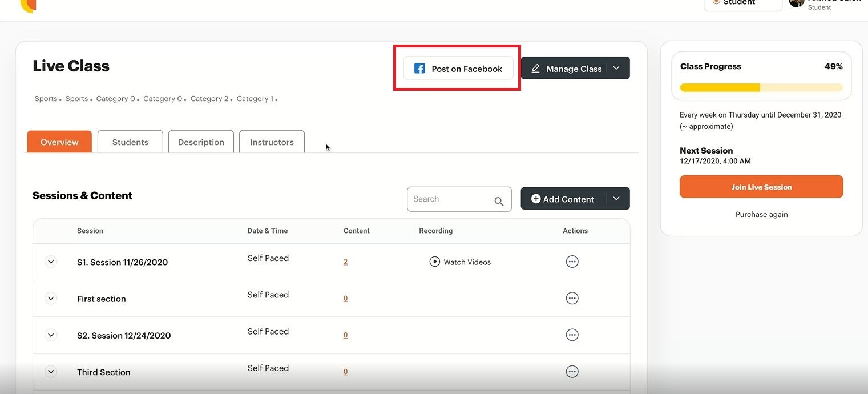Click the 49% progress value

coord(833,66)
